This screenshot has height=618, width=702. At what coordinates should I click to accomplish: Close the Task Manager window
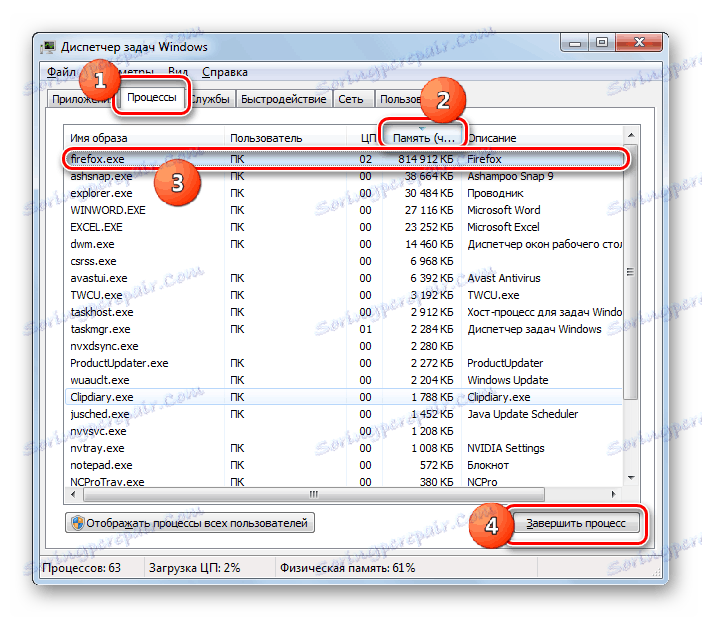coord(639,43)
